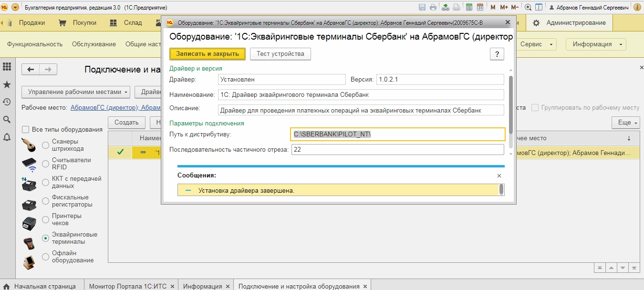Screen dimensions: 644x290
Task: Close the Подключение и настройка оборудования tab
Action: [x=365, y=286]
